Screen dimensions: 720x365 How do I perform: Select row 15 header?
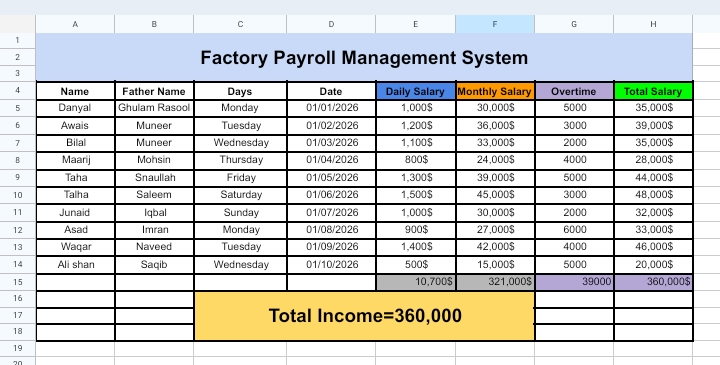[17, 282]
